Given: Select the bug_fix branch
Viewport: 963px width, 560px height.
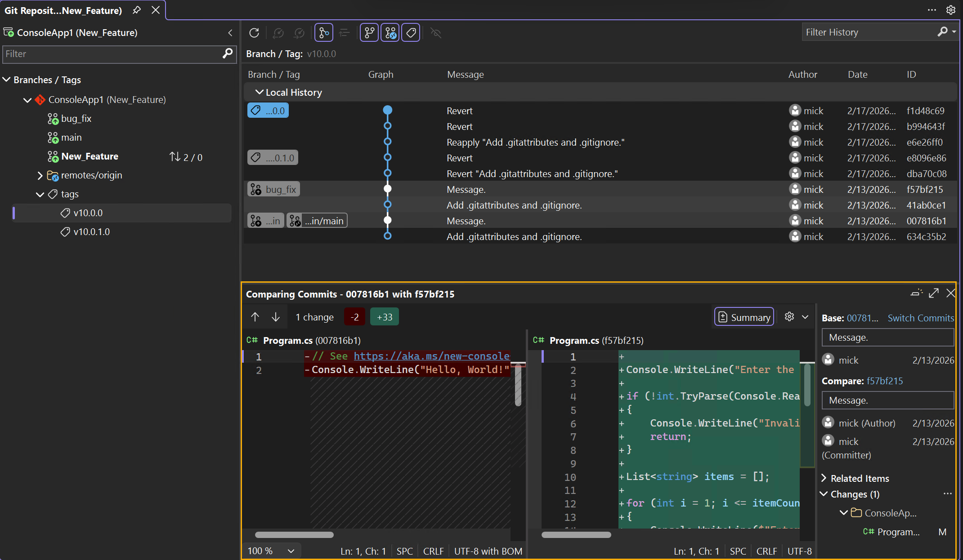Looking at the screenshot, I should tap(76, 118).
